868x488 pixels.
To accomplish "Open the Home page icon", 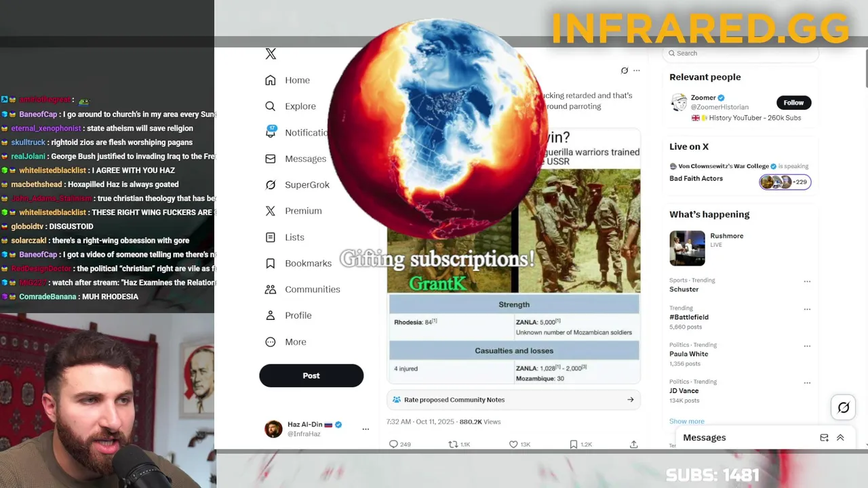I will tap(271, 80).
